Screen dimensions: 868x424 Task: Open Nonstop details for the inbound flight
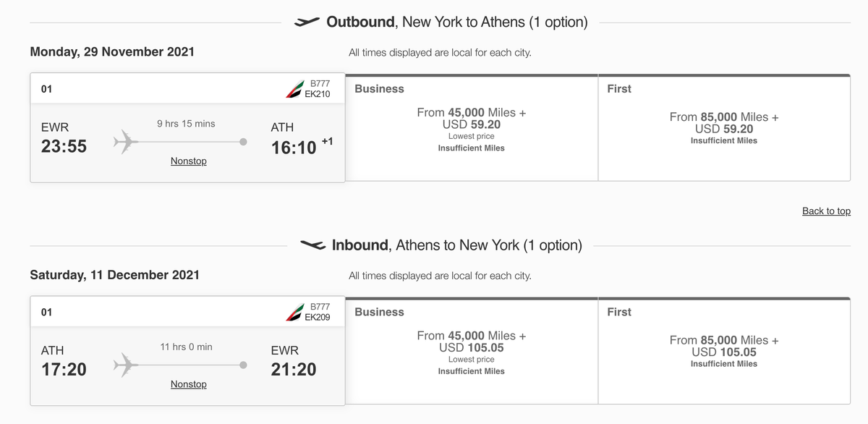click(188, 383)
